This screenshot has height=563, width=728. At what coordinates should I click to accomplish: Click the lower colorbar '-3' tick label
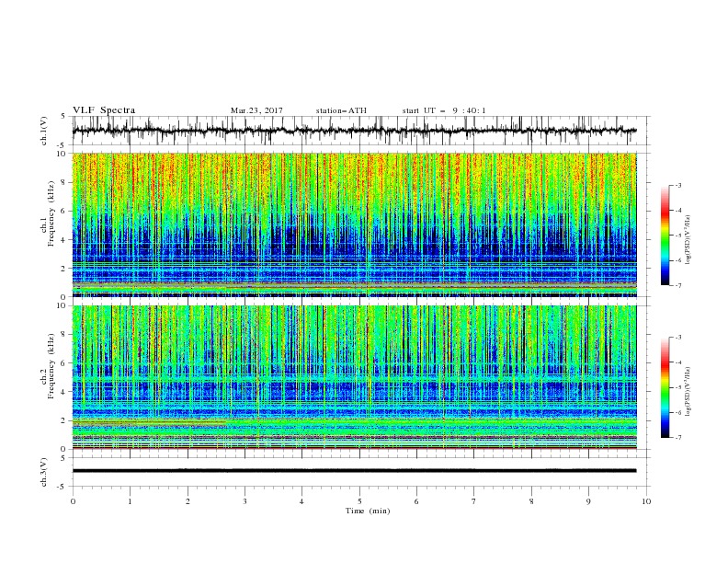pyautogui.click(x=678, y=338)
